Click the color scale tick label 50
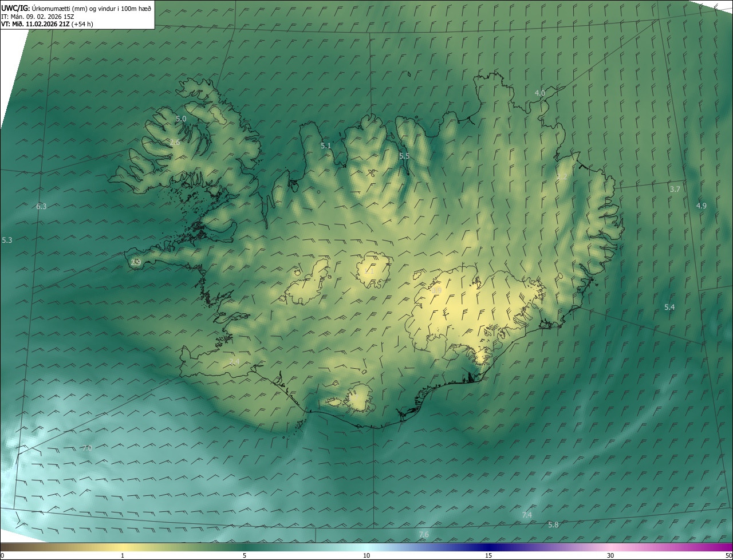Image resolution: width=733 pixels, height=560 pixels. click(728, 555)
